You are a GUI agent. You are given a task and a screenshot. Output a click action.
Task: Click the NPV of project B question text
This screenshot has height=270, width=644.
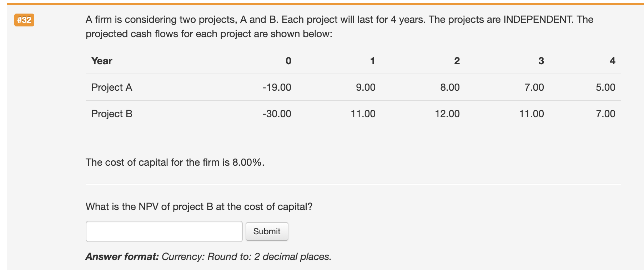(199, 206)
